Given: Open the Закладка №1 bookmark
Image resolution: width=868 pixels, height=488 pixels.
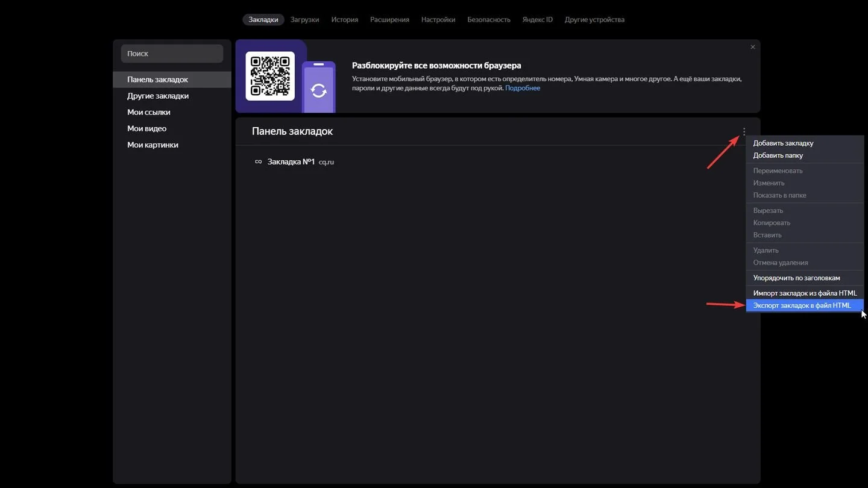Looking at the screenshot, I should pos(291,162).
